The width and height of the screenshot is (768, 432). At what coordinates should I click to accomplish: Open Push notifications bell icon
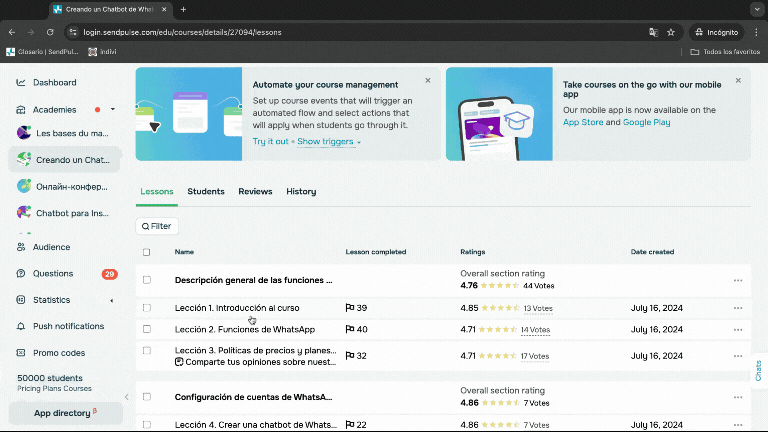(x=22, y=326)
